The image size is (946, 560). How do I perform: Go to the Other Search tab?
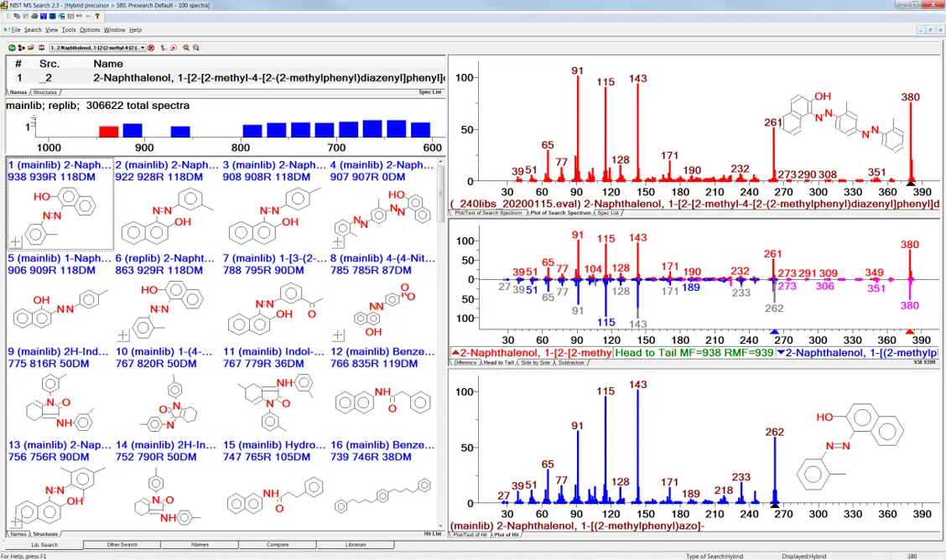(x=122, y=544)
